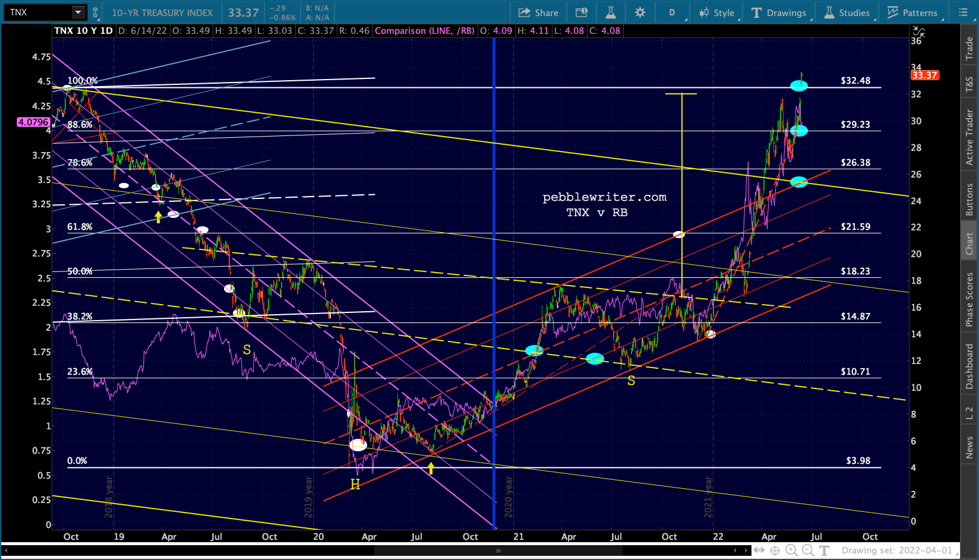Click the $10.71 Fibonacci level label
979x560 pixels.
coord(855,372)
